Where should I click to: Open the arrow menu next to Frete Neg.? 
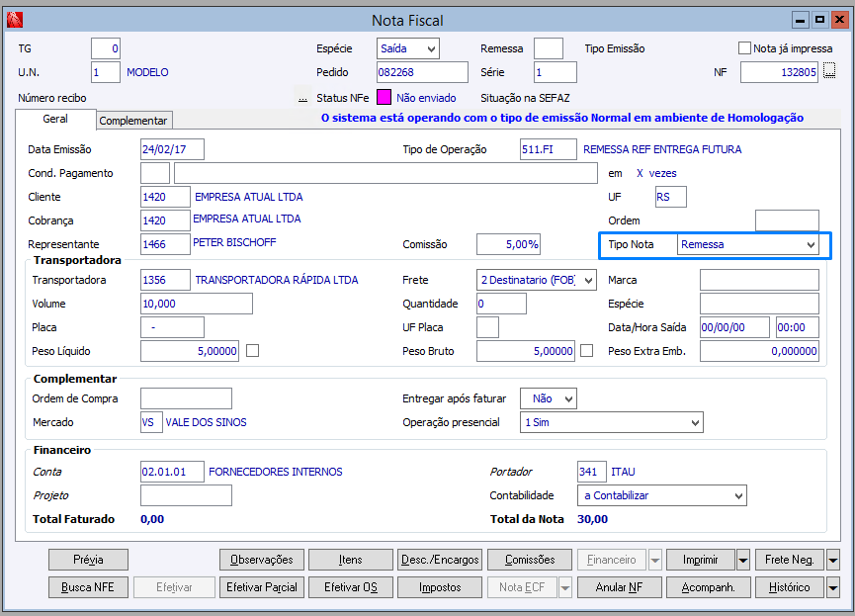pyautogui.click(x=832, y=560)
